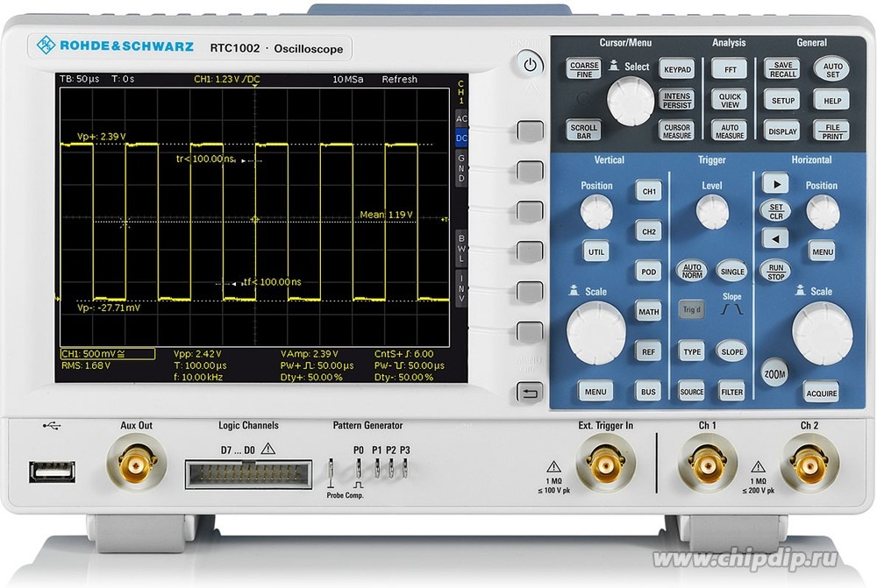This screenshot has width=877, height=588.
Task: Toggle the AUTO NORM trigger mode button
Action: point(691,271)
